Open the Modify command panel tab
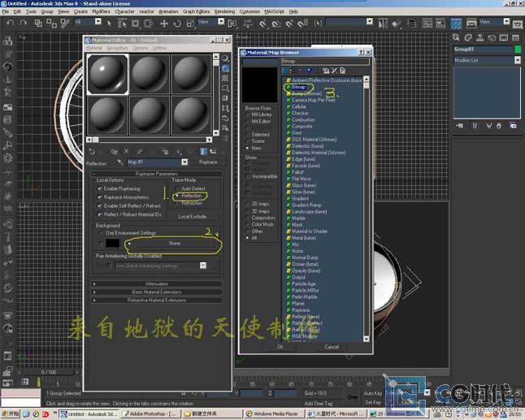The image size is (525, 420). click(x=468, y=37)
